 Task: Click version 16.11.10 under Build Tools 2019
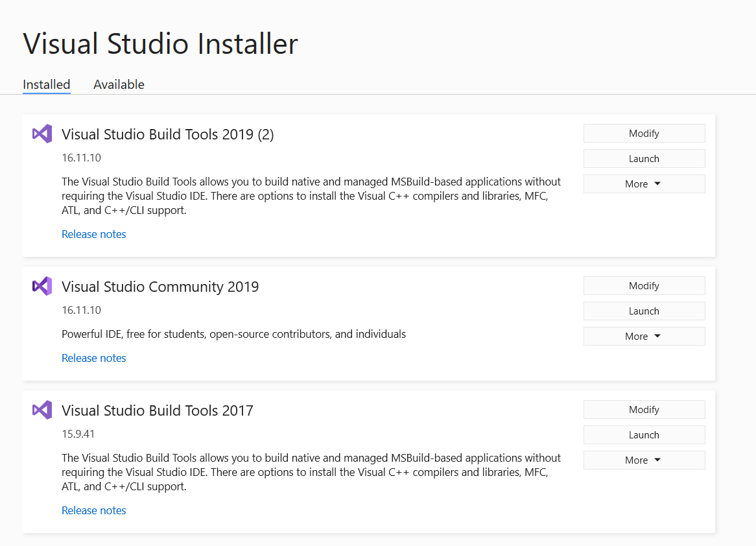pos(82,158)
